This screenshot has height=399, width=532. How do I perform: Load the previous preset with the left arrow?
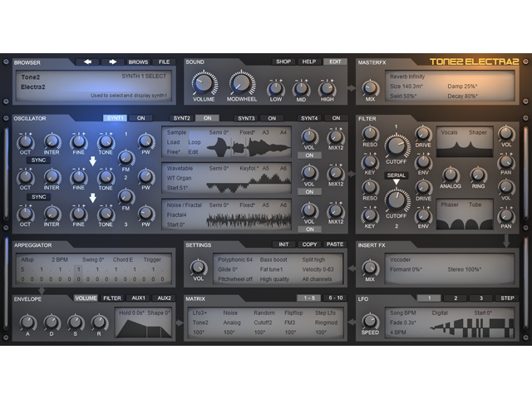coord(87,62)
